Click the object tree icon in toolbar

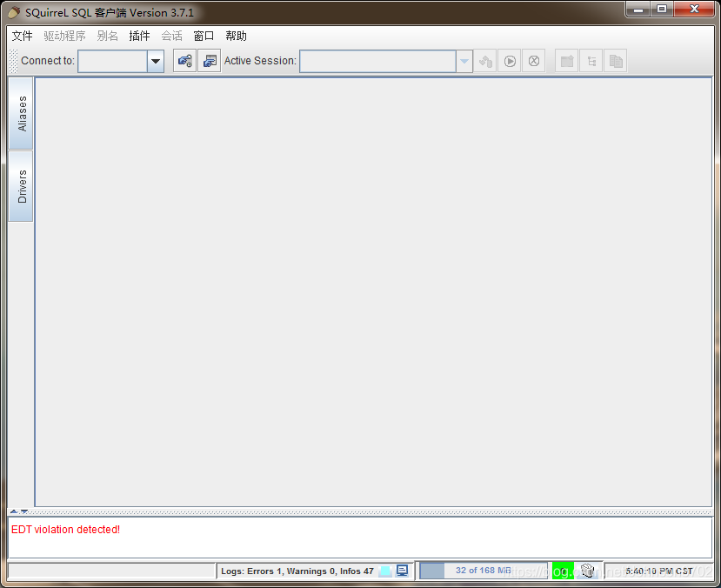coord(591,61)
